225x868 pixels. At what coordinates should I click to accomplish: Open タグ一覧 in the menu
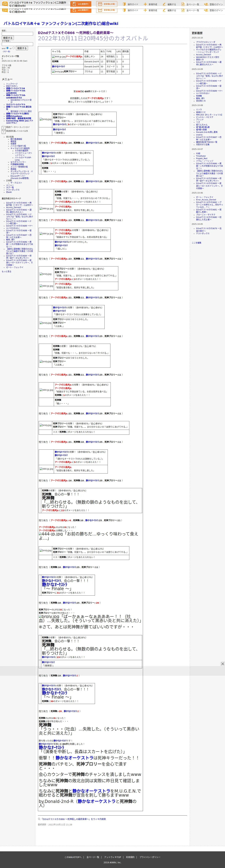(10, 187)
